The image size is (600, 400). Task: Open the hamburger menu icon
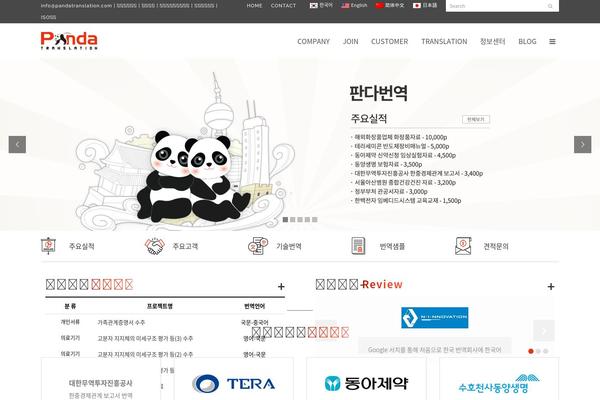click(x=552, y=41)
